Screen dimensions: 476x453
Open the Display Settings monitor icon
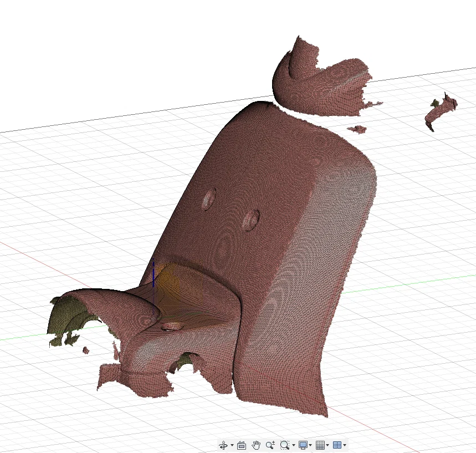click(x=303, y=445)
